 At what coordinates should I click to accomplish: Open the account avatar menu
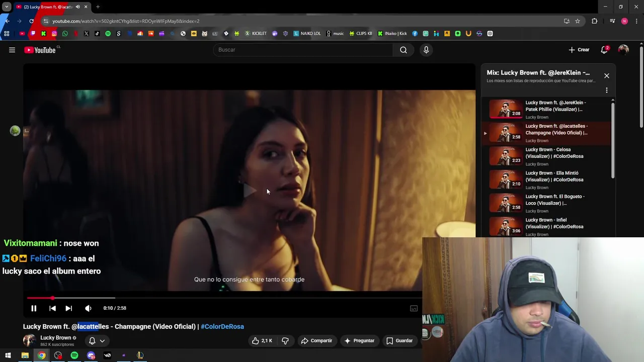[x=623, y=50]
